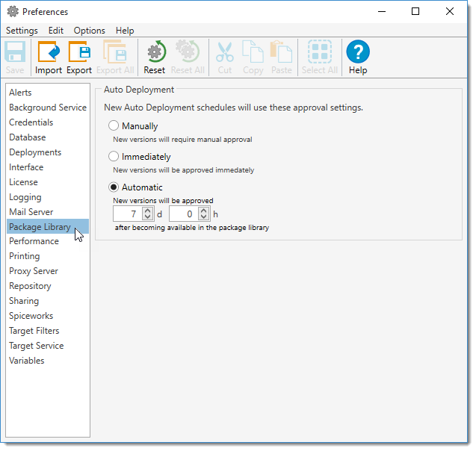Select the Automatic approval radio button

(114, 187)
